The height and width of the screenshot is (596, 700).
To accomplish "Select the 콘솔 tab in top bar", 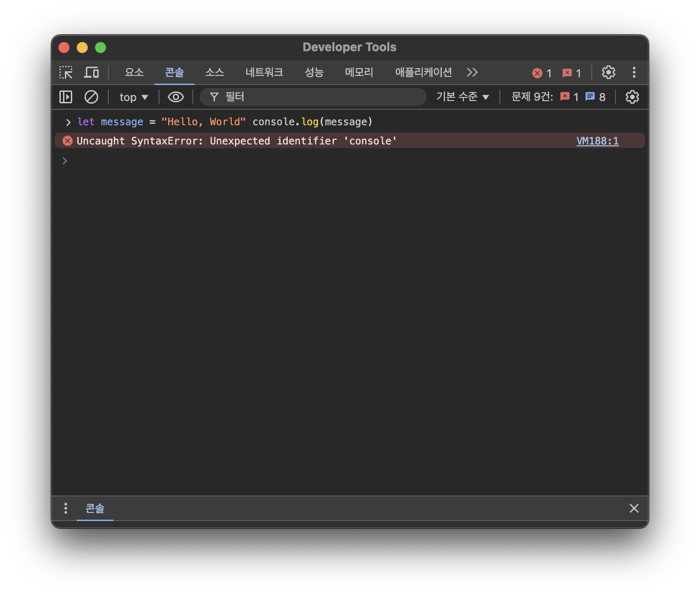I will [x=174, y=72].
